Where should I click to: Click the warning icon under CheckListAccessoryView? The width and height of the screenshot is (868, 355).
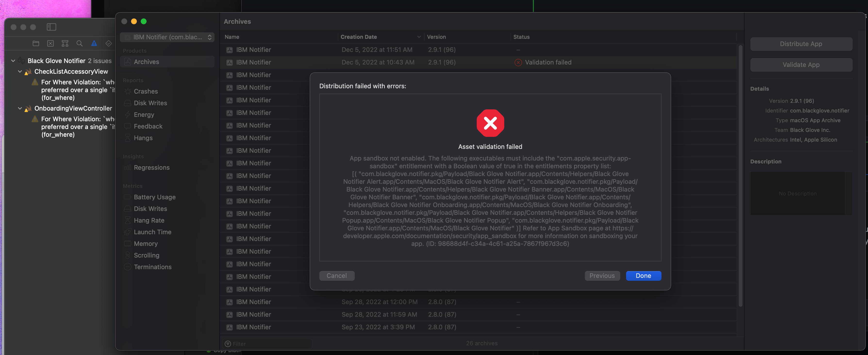[x=35, y=82]
